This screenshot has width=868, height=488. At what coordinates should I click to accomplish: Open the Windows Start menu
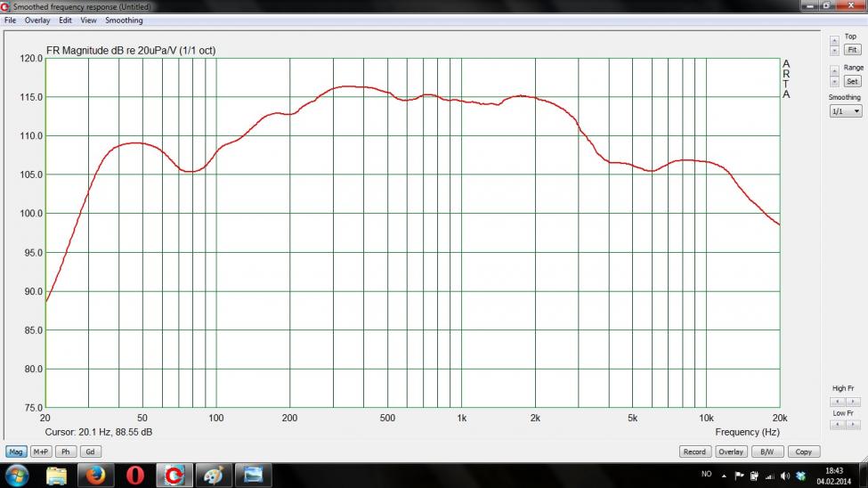(17, 476)
